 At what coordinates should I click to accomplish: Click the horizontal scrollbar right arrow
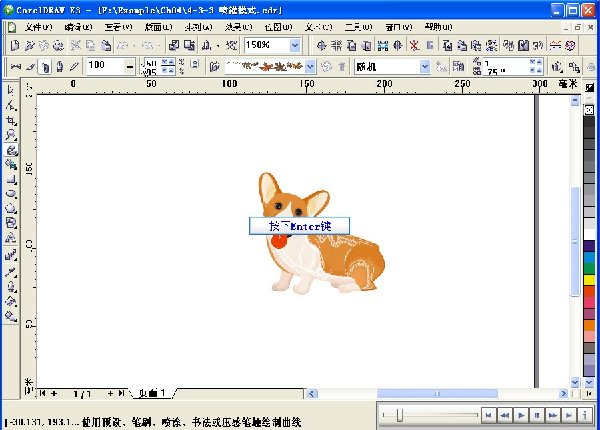click(x=563, y=393)
